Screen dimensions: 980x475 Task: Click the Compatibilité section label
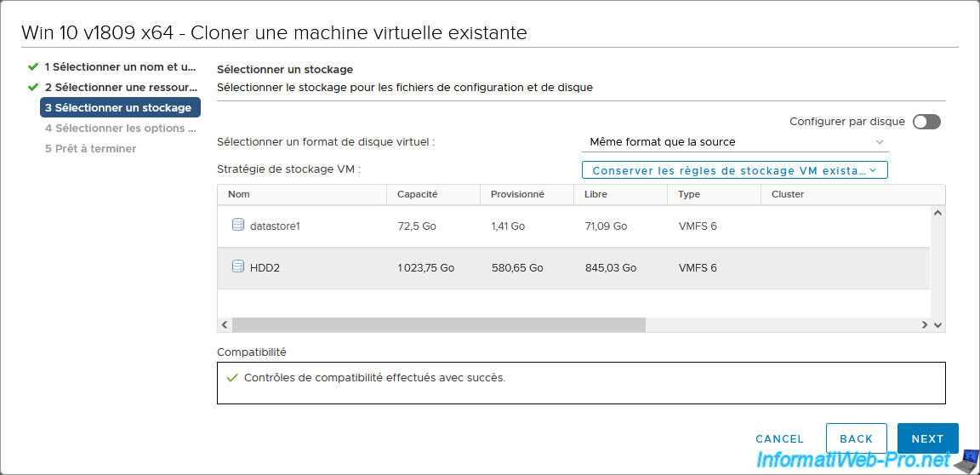(251, 352)
